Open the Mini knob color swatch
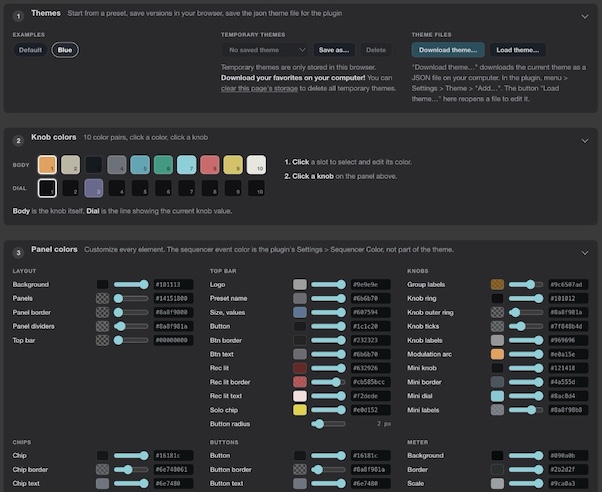602x492 pixels. point(497,368)
